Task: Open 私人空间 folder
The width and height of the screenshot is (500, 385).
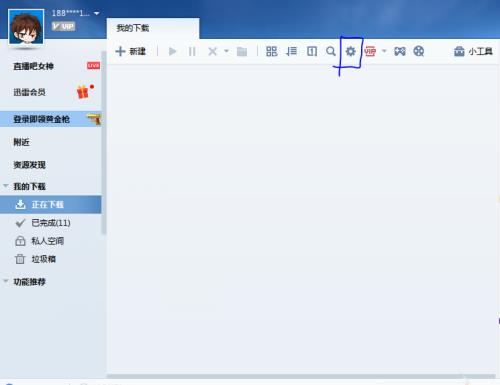Action: coord(47,241)
